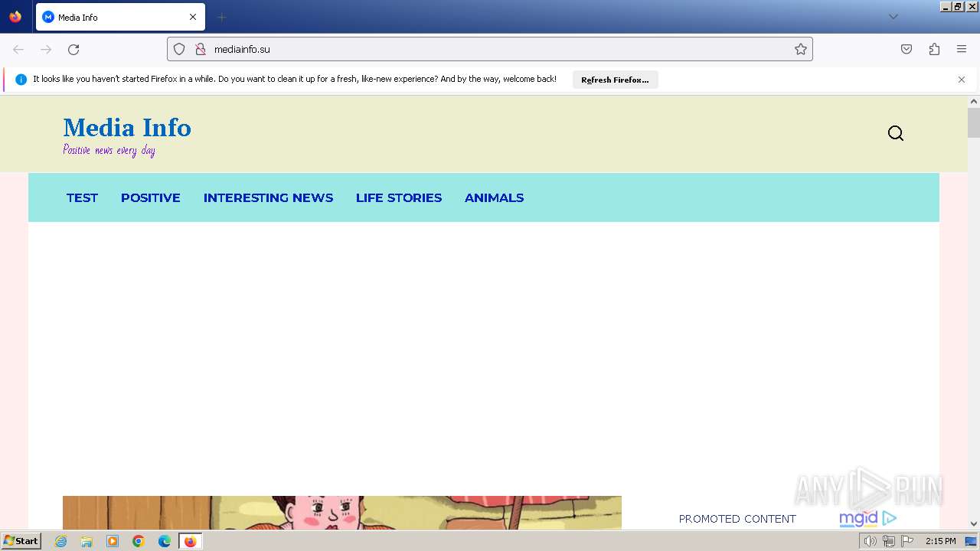Open Windows Media Player taskbar icon
The image size is (980, 551).
click(113, 541)
